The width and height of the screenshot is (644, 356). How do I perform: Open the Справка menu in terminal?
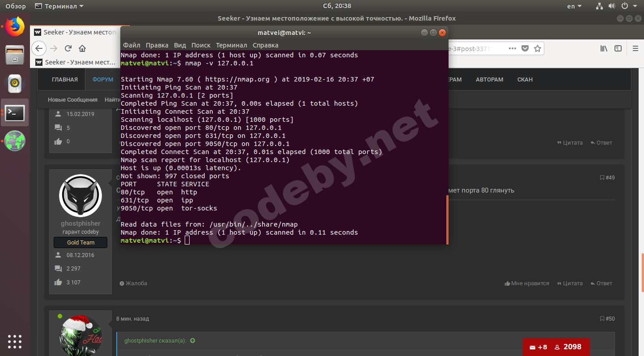pyautogui.click(x=265, y=45)
